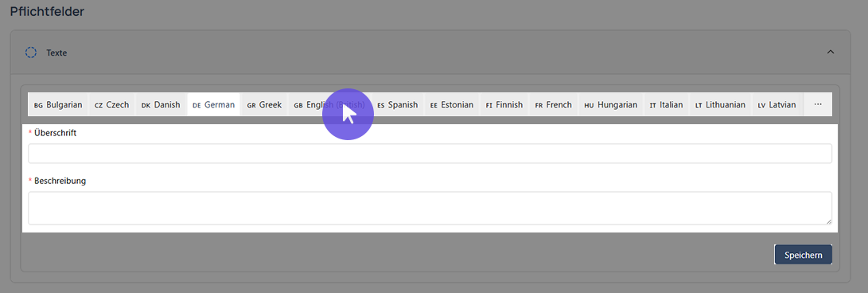Activate the Lithuanian language tab
The height and width of the screenshot is (293, 868).
pos(720,104)
